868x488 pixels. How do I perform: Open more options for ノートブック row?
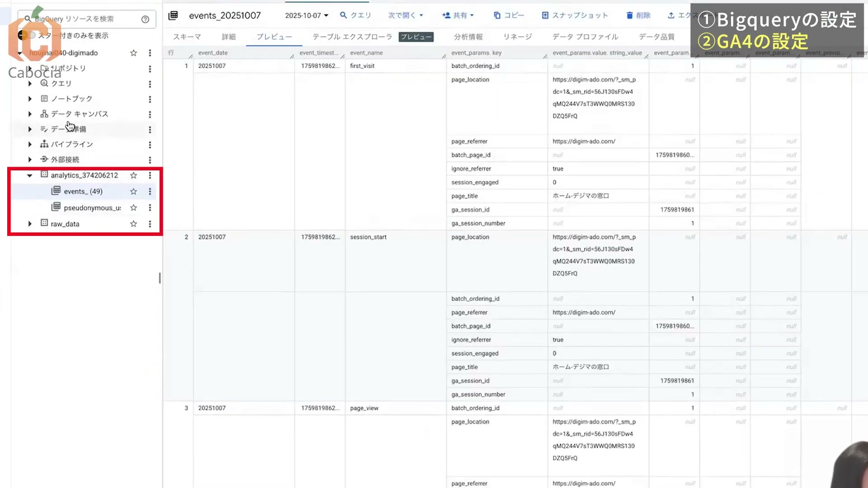tap(150, 99)
